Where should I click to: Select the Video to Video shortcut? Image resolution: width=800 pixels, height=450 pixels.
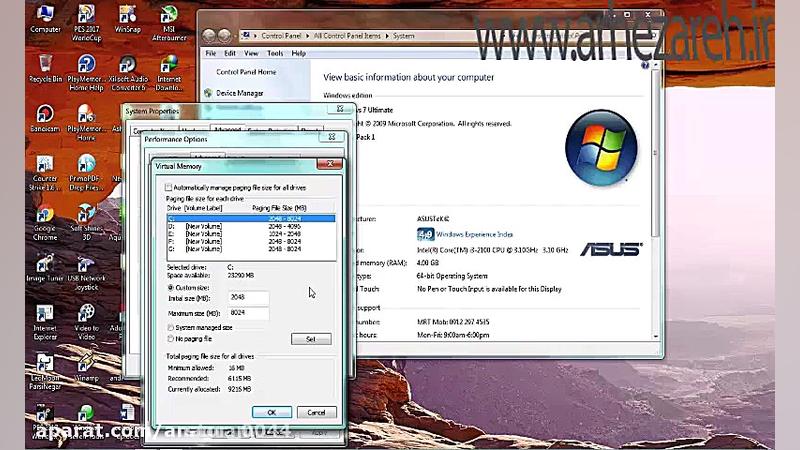coord(86,322)
